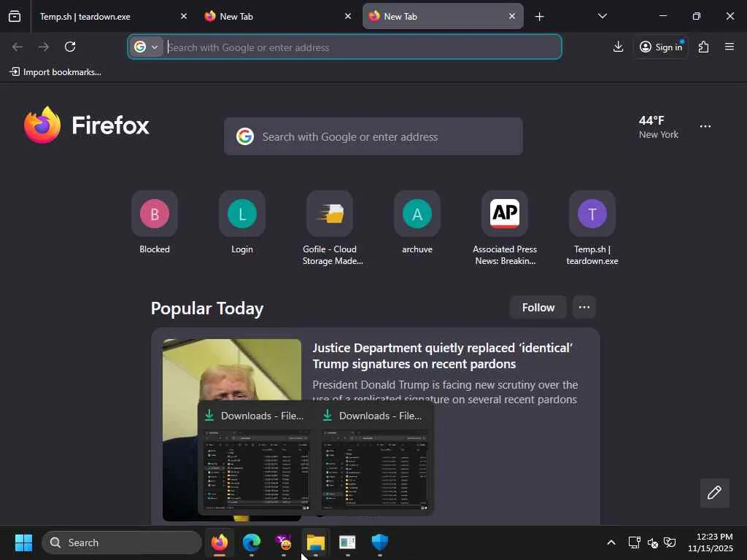The image size is (747, 560).
Task: Click the customize page pencil icon
Action: coord(714,492)
